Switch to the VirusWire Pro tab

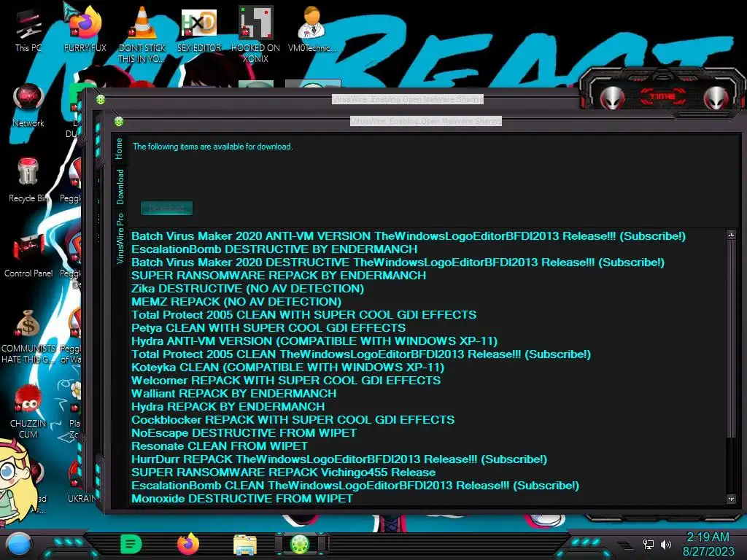coord(120,238)
